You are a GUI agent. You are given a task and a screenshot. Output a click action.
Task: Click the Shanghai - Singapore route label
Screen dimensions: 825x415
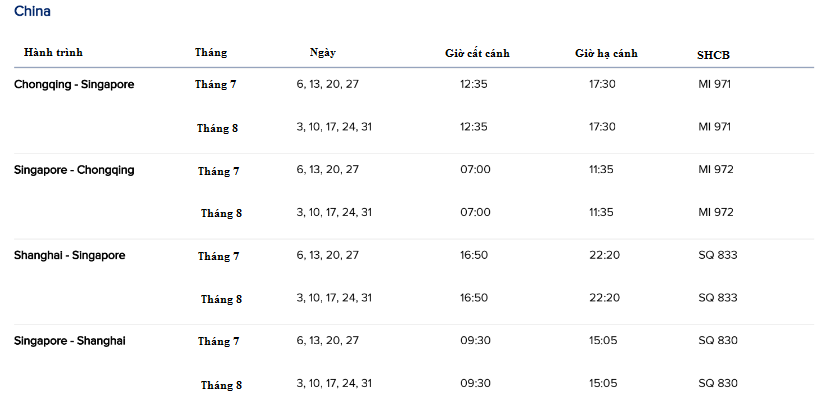pos(69,255)
